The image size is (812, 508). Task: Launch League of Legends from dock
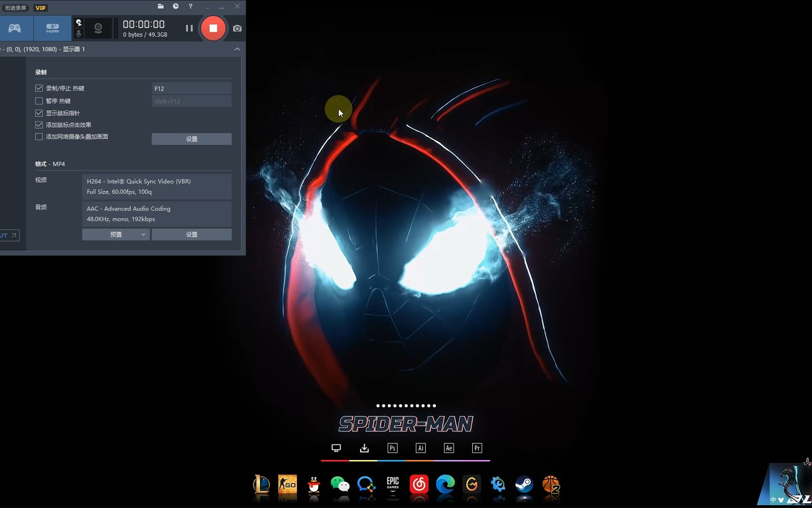pyautogui.click(x=261, y=484)
